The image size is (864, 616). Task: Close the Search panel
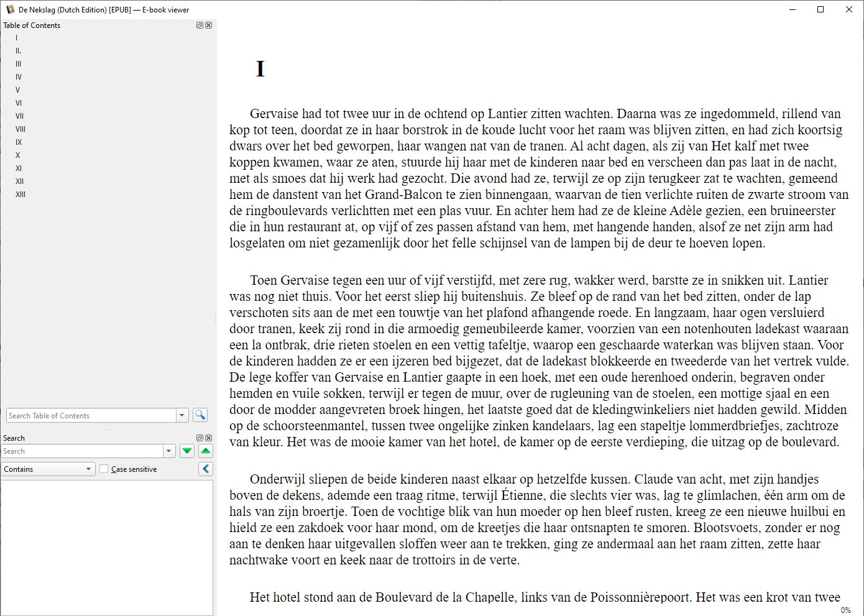pos(209,438)
